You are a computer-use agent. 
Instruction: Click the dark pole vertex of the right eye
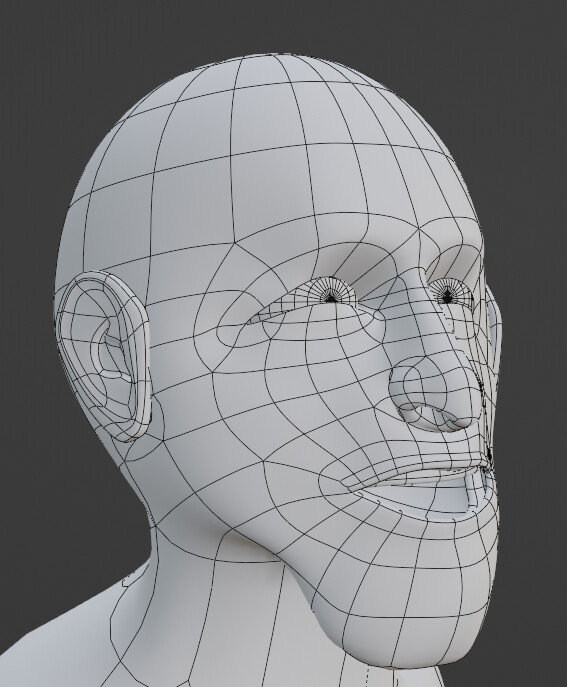point(447,297)
